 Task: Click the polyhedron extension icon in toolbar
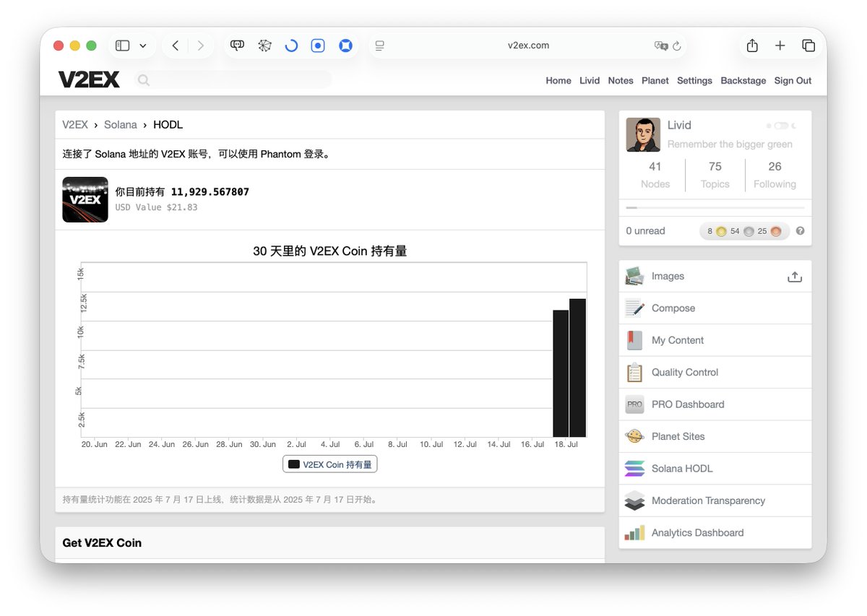[264, 45]
